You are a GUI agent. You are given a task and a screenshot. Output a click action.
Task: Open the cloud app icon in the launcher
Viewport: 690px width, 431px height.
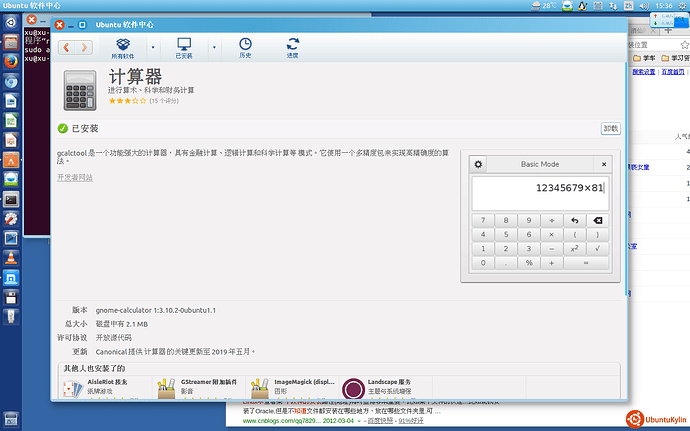(x=11, y=180)
